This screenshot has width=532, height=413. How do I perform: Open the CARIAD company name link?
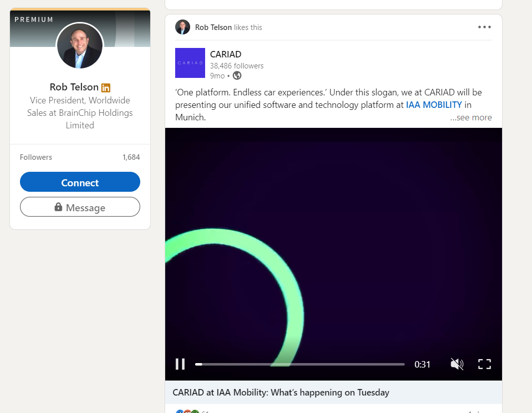click(226, 54)
